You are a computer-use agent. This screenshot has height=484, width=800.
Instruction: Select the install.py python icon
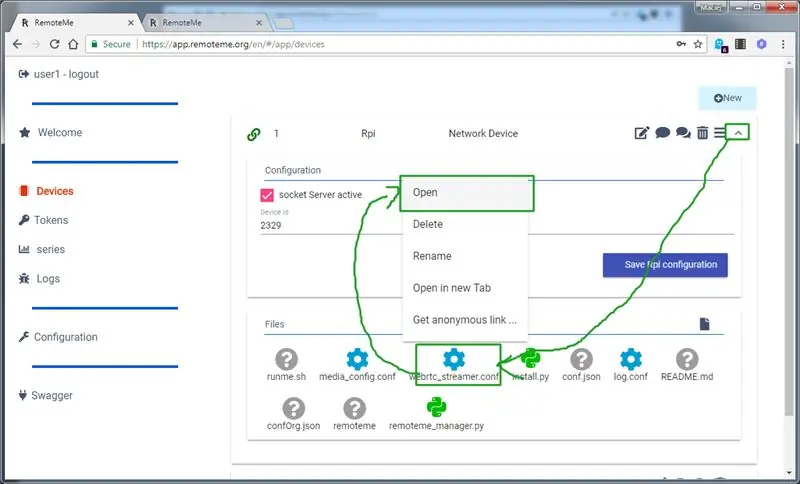pyautogui.click(x=531, y=359)
